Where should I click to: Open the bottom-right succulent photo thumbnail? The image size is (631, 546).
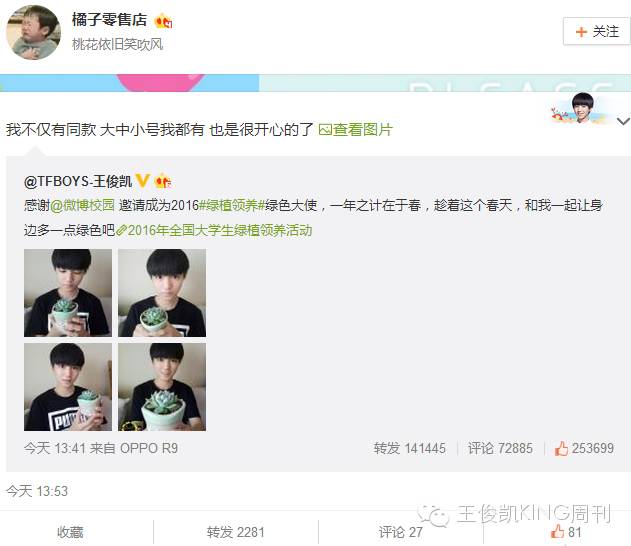[162, 387]
